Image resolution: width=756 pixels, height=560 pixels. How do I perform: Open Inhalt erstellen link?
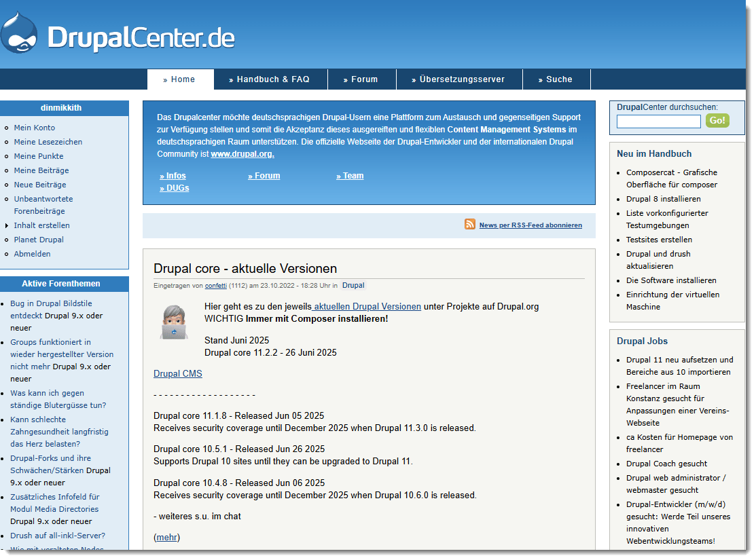[41, 225]
